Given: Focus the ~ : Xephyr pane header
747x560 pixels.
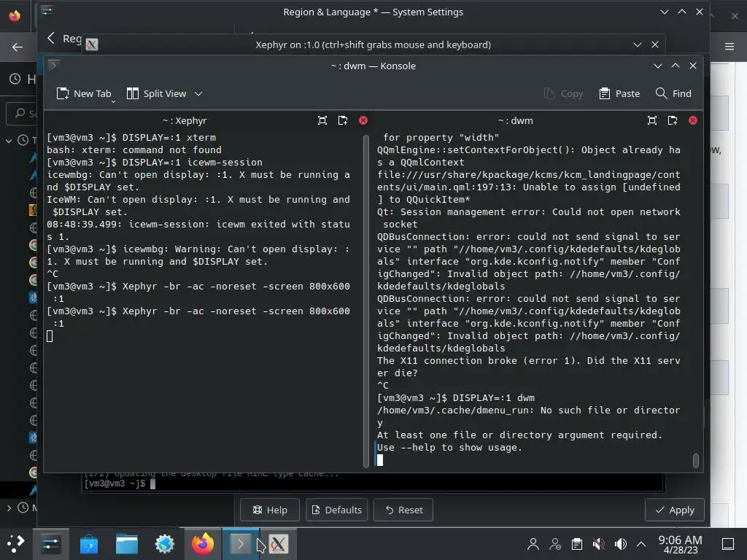Looking at the screenshot, I should [x=185, y=120].
